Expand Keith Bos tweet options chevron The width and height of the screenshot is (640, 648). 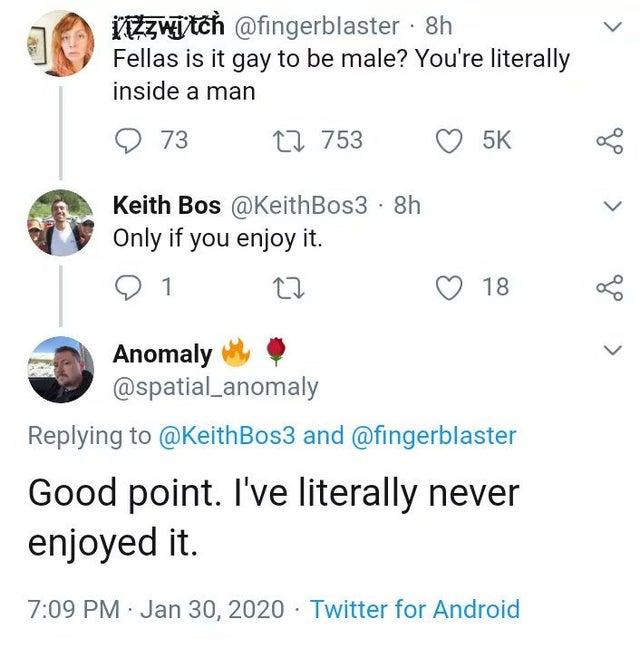click(614, 205)
